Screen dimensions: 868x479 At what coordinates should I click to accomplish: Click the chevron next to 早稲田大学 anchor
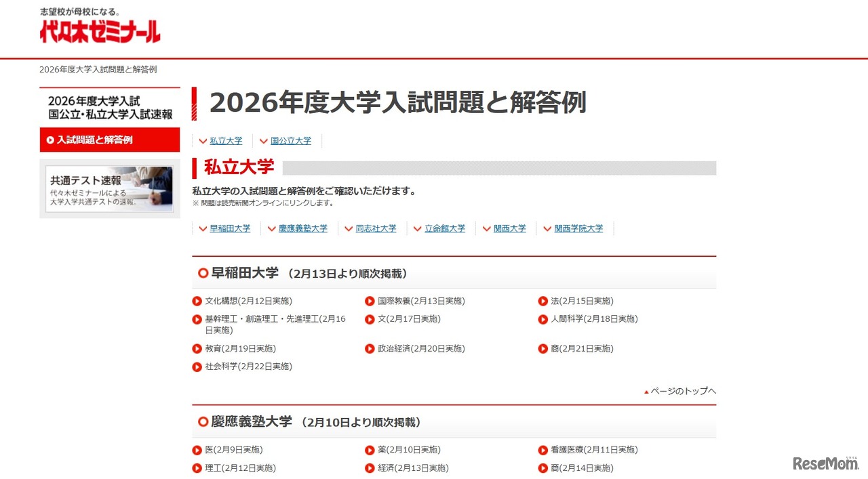point(203,229)
